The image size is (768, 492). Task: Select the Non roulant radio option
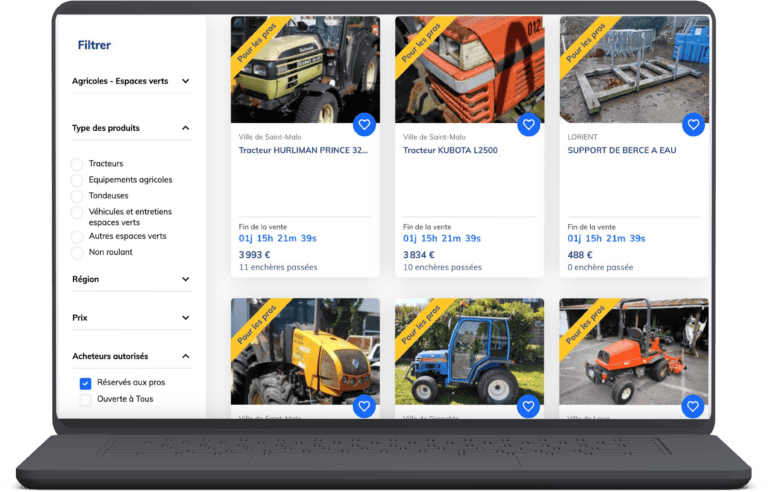click(77, 253)
